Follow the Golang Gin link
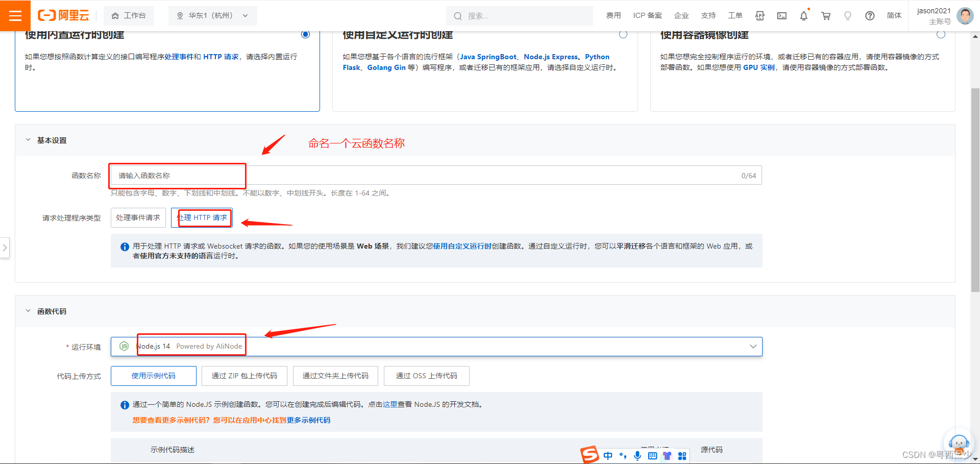Screen dimensions: 980x464 [x=386, y=67]
